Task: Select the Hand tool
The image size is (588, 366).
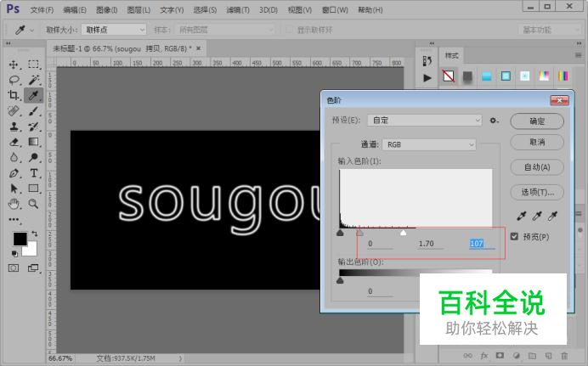Action: [x=14, y=204]
